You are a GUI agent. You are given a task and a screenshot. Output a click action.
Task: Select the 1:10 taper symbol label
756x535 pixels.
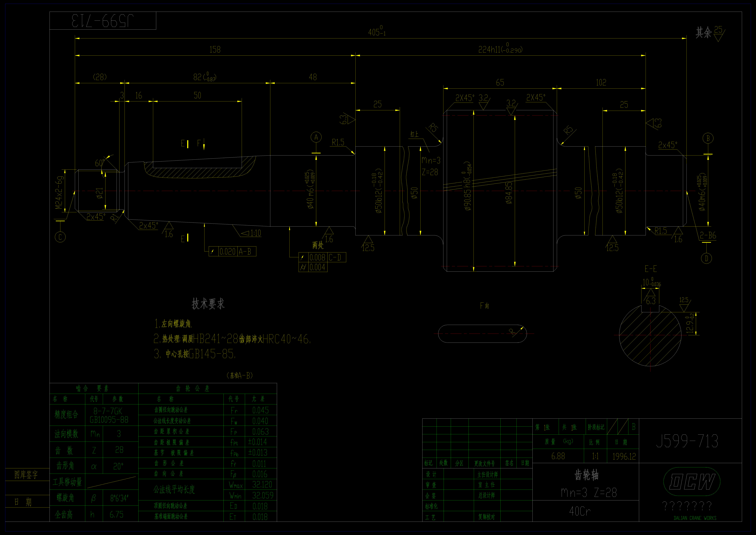251,233
